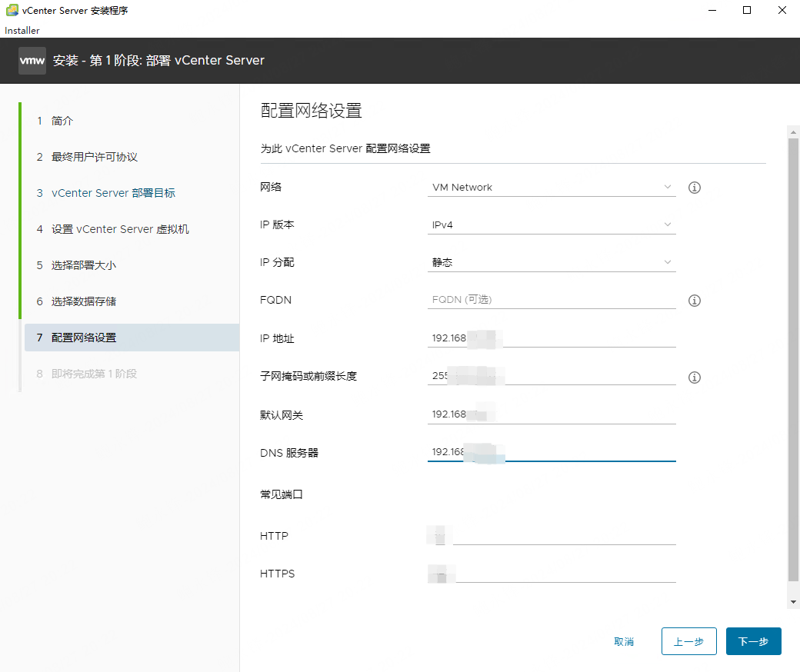Image resolution: width=800 pixels, height=672 pixels.
Task: Click the scrollbar up arrow
Action: point(793,132)
